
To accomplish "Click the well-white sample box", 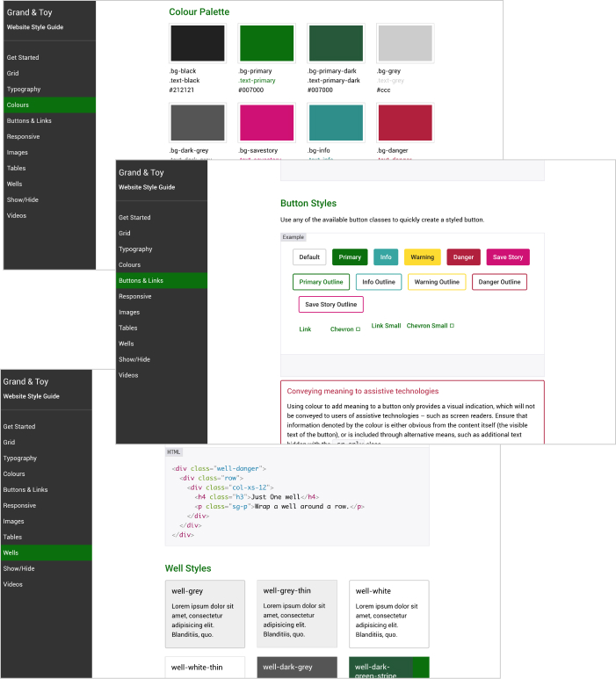I will pyautogui.click(x=388, y=613).
